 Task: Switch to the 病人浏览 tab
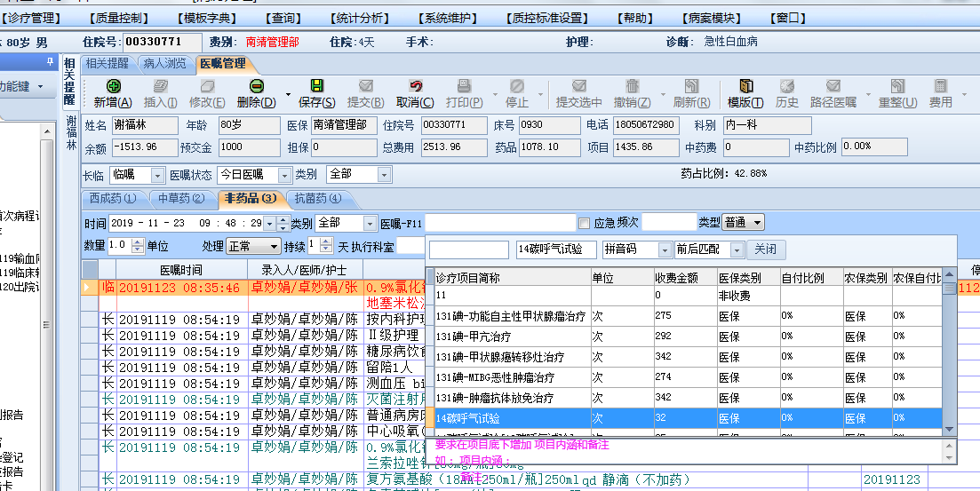165,64
